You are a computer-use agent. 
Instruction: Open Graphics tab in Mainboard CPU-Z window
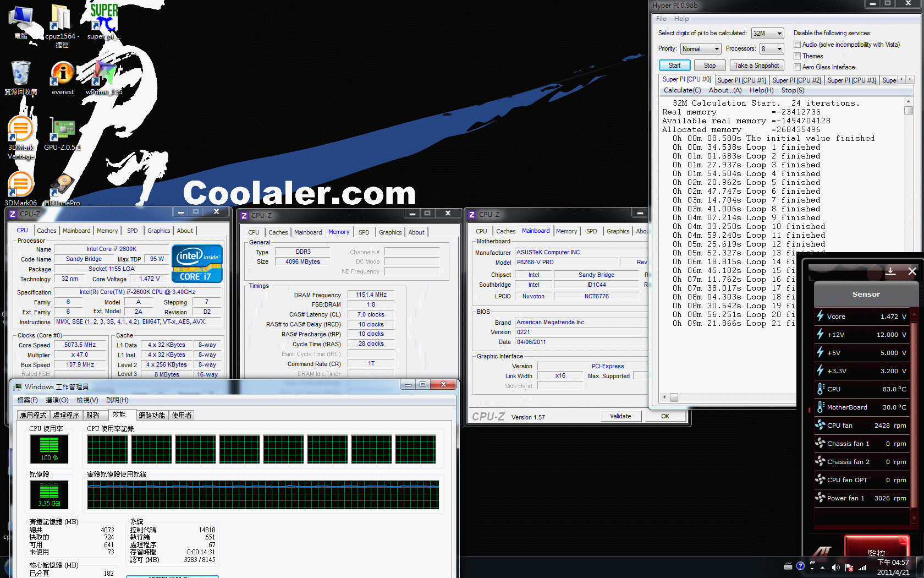618,231
